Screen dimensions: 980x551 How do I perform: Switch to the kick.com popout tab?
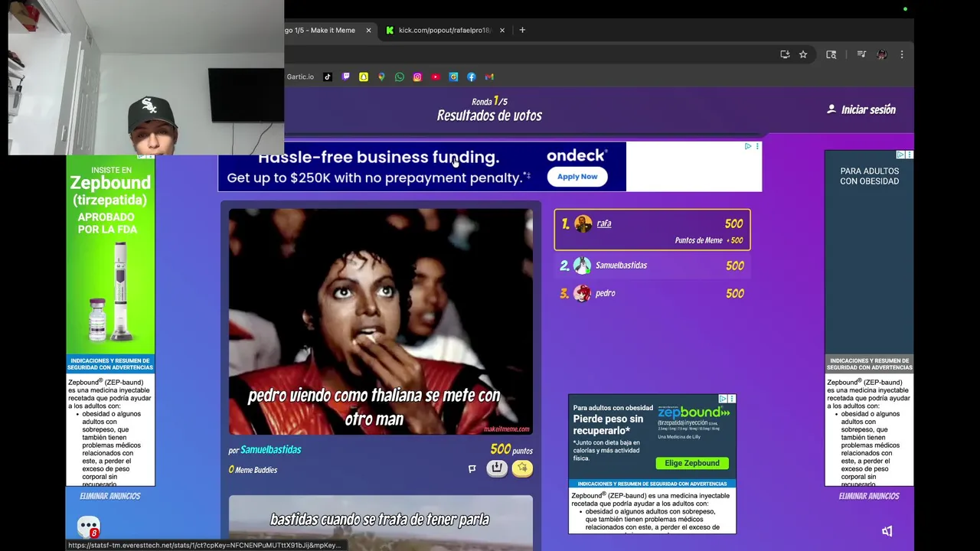[x=444, y=30]
